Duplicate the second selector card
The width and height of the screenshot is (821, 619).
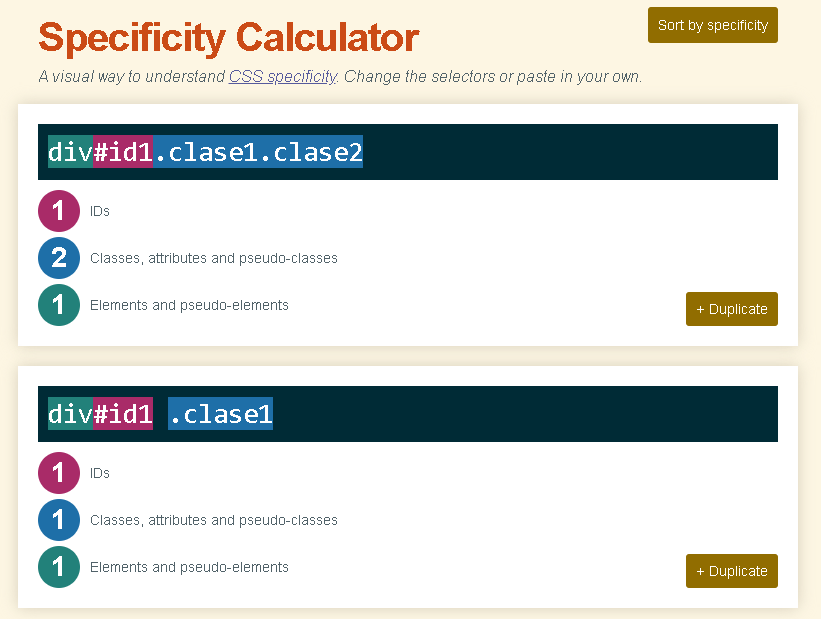click(731, 571)
